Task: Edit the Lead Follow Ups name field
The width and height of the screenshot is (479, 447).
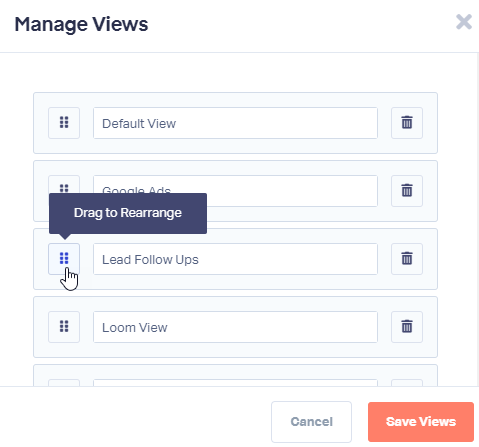Action: 235,259
